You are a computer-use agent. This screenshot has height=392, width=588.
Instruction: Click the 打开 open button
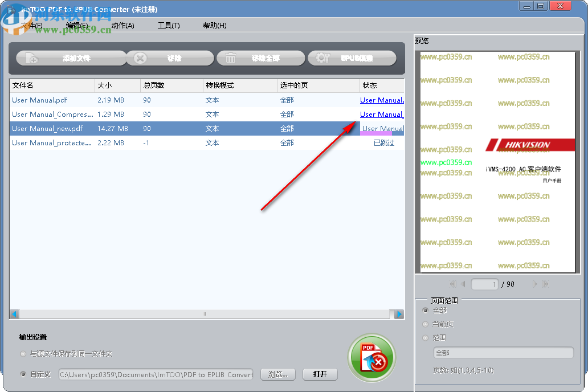(321, 374)
